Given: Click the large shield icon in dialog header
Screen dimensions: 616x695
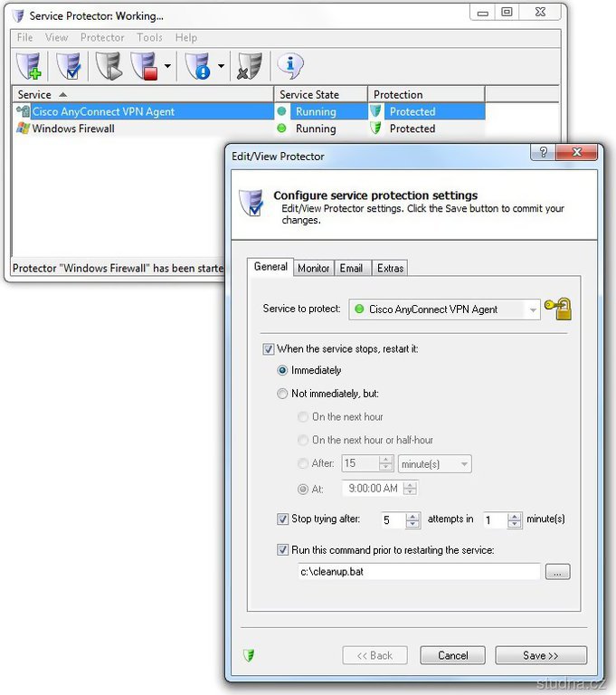Looking at the screenshot, I should click(251, 203).
